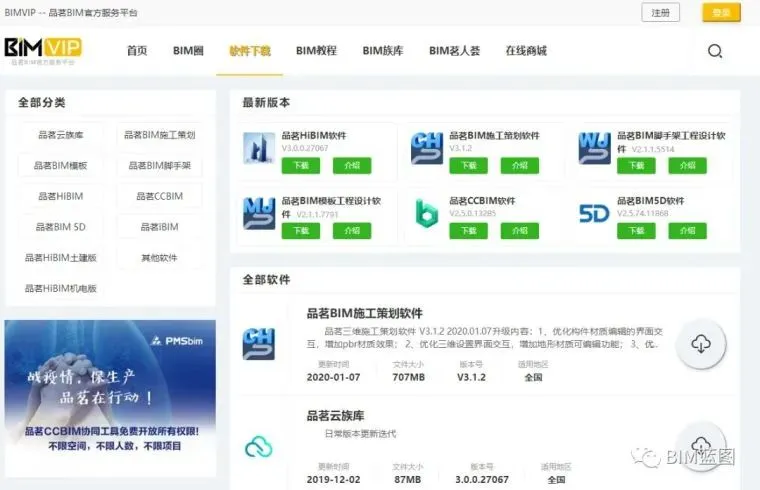Click the V3.1.2 version number value
The height and width of the screenshot is (490, 760).
click(x=471, y=377)
